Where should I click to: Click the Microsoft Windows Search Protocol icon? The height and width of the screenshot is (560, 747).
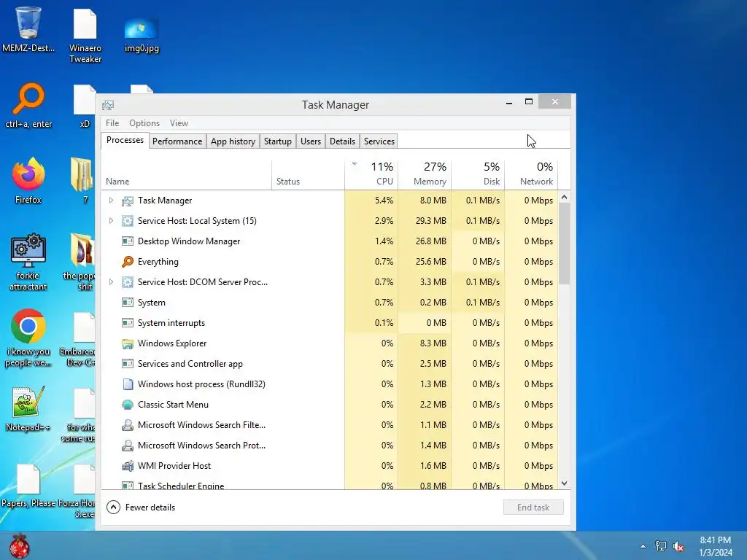(x=127, y=446)
